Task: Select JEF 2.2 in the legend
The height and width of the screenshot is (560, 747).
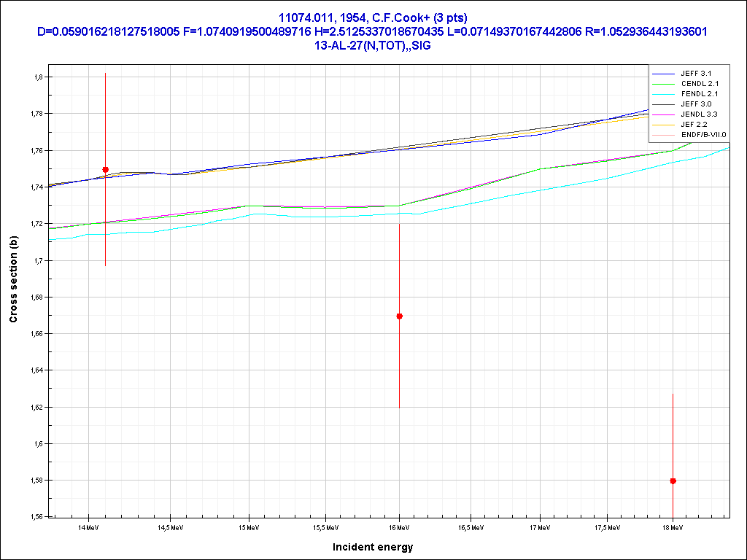Action: tap(694, 125)
